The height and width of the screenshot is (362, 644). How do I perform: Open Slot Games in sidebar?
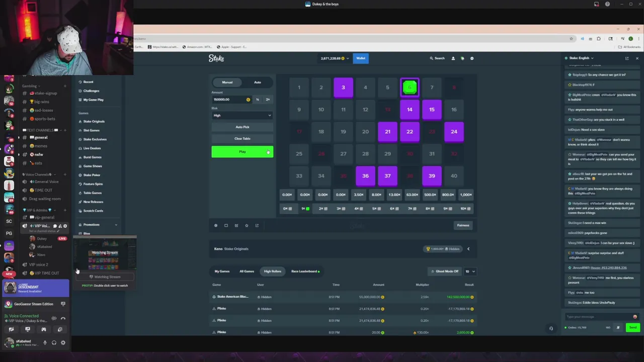point(91,131)
